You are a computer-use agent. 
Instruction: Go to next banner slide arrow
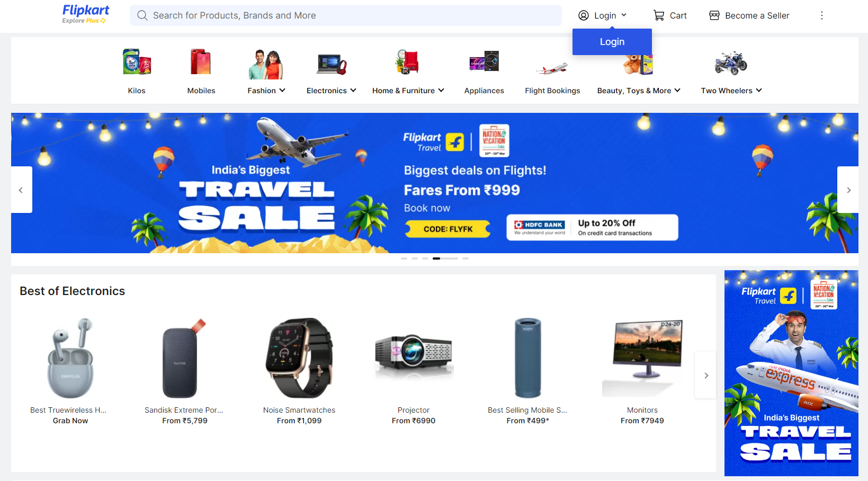click(x=848, y=190)
